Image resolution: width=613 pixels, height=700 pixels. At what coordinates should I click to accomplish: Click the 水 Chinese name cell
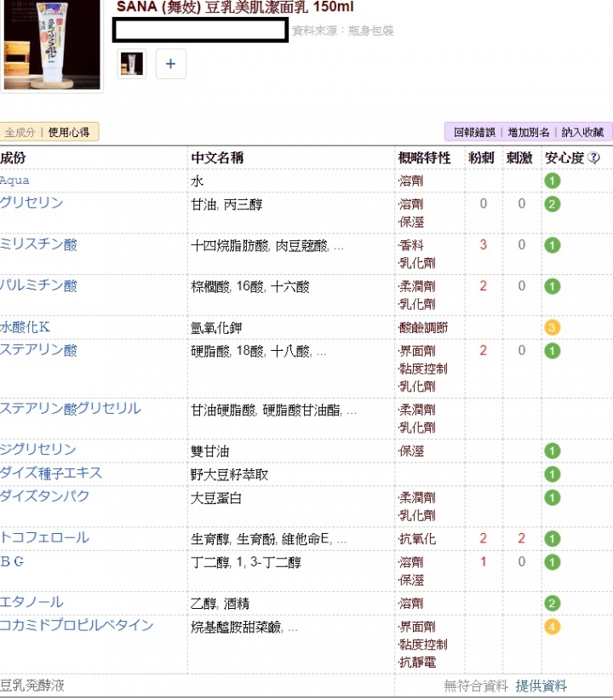coord(197,181)
